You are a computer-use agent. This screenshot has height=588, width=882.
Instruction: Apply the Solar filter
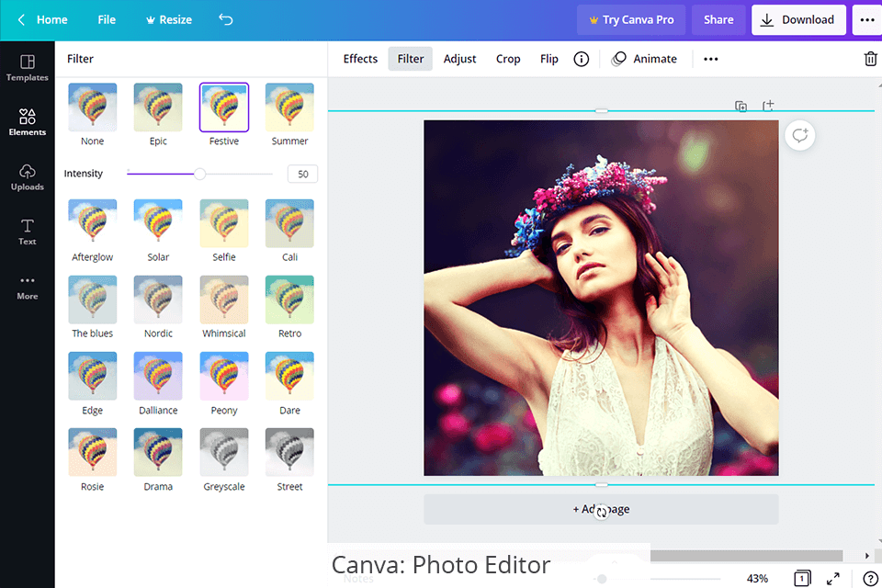click(x=158, y=223)
